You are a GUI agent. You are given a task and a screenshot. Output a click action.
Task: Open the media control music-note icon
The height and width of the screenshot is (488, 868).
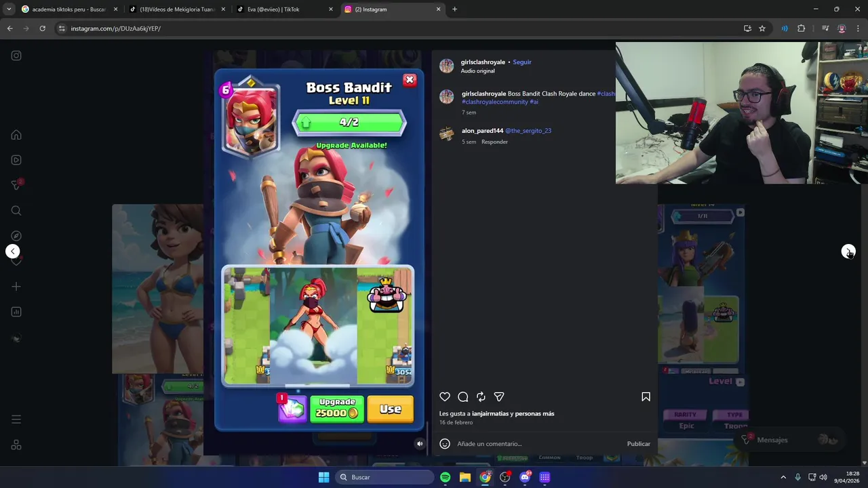[825, 28]
